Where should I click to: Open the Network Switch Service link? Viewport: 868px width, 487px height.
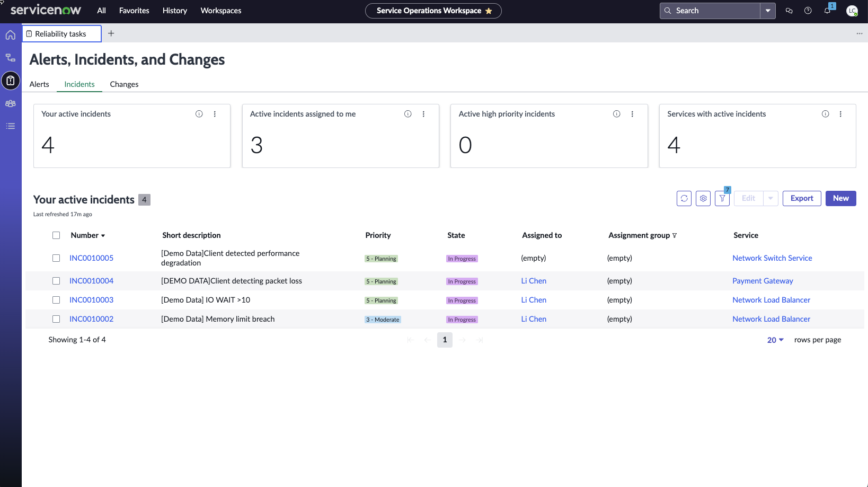[x=772, y=258]
